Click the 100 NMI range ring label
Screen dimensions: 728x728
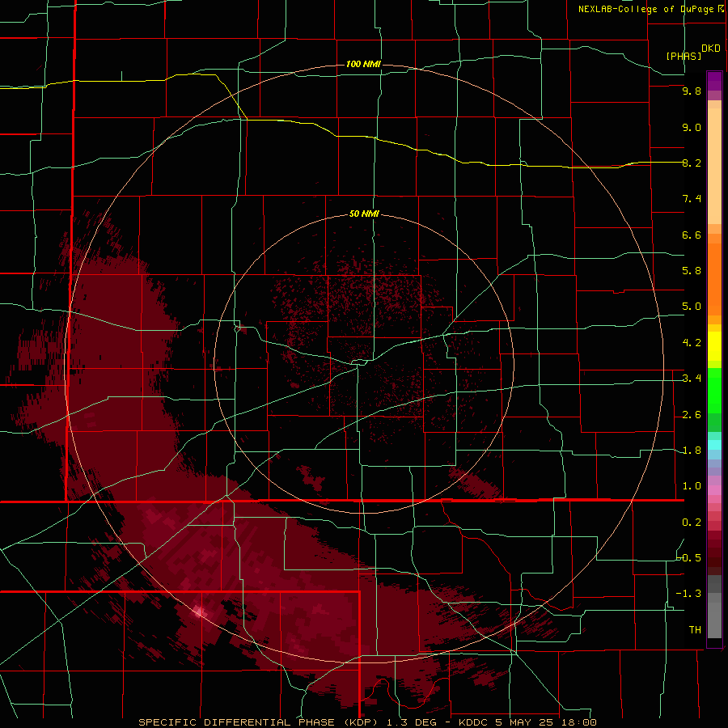[x=363, y=64]
